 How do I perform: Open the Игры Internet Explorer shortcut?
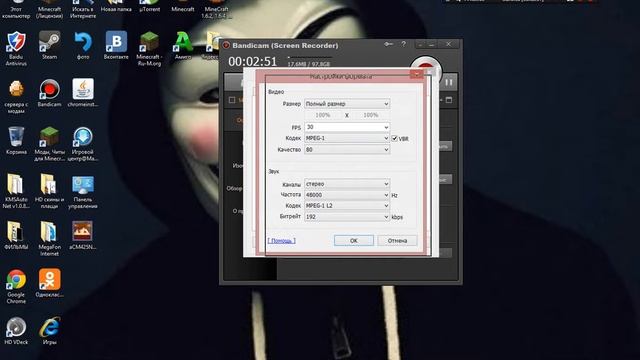(49, 331)
